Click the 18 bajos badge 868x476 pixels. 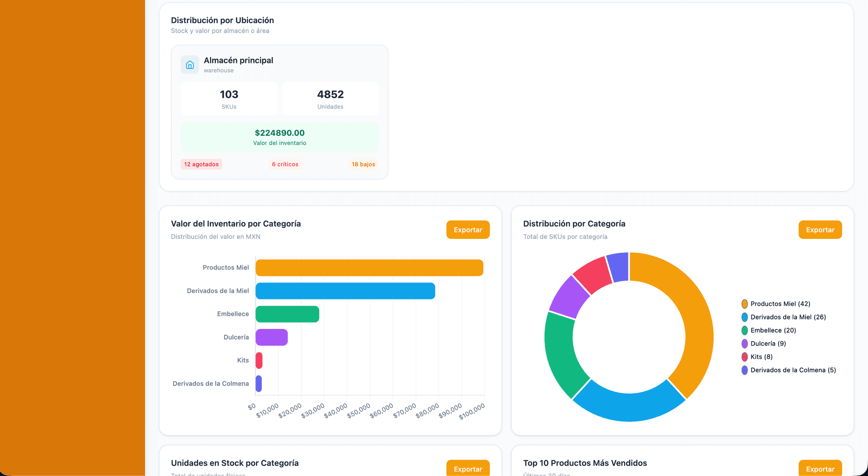(x=363, y=164)
